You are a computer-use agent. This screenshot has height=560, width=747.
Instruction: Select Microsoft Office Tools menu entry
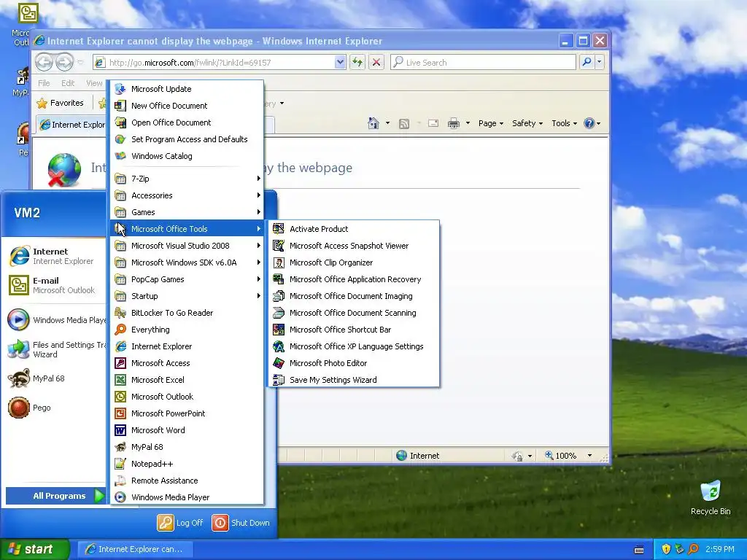(x=187, y=229)
